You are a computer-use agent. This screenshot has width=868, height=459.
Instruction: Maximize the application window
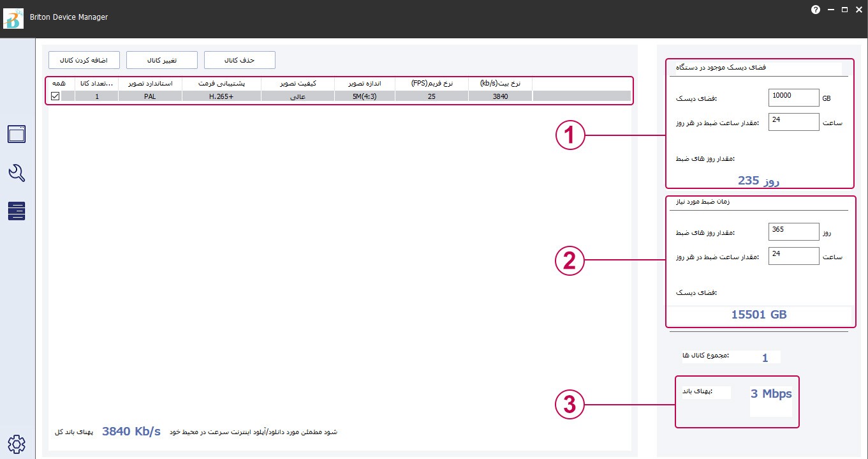[844, 10]
